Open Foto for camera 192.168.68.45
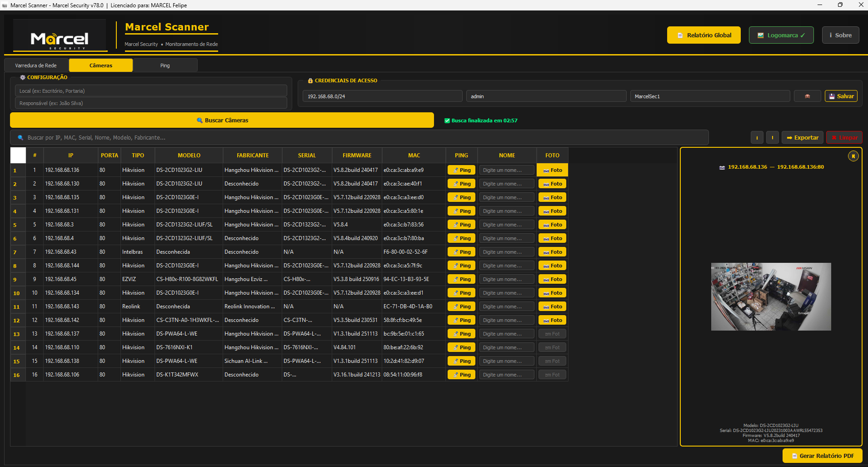Viewport: 868px width, 467px height. 552,279
